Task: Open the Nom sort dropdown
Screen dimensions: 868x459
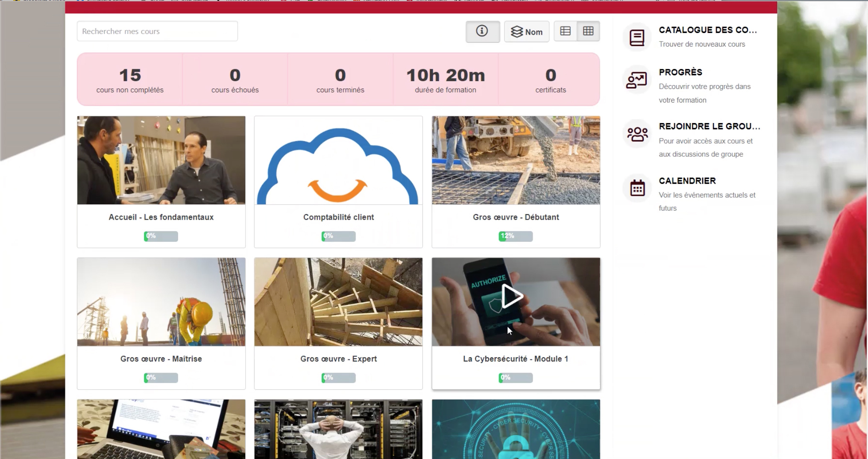Action: [527, 31]
